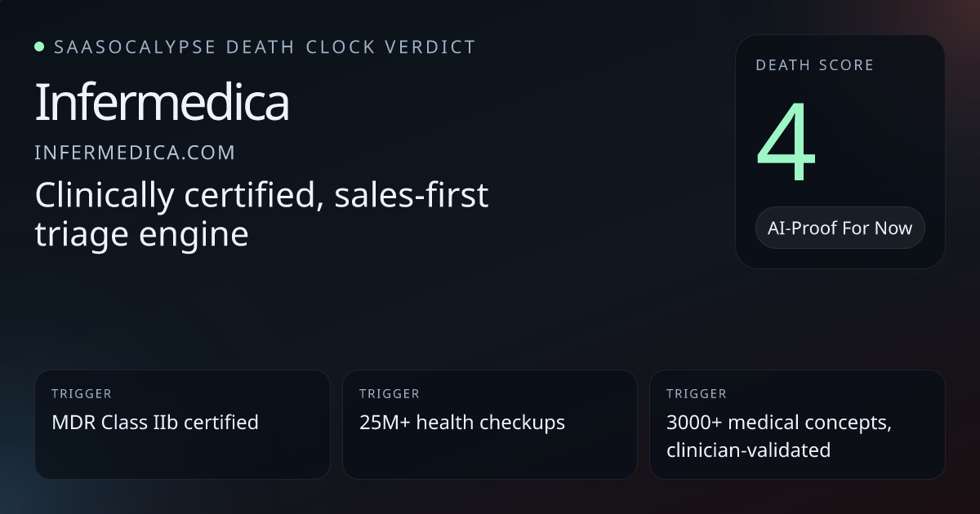Click the 3000+ medical concepts line

coord(778,422)
